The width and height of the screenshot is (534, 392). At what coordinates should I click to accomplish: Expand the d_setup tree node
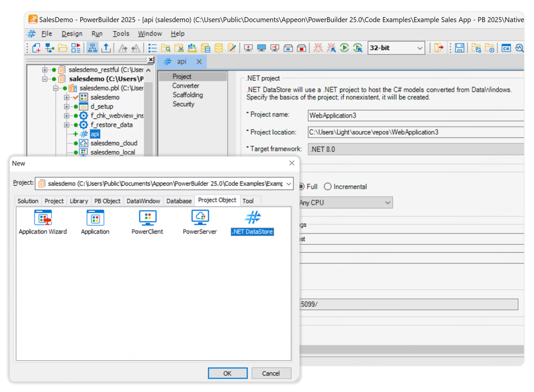tap(66, 107)
